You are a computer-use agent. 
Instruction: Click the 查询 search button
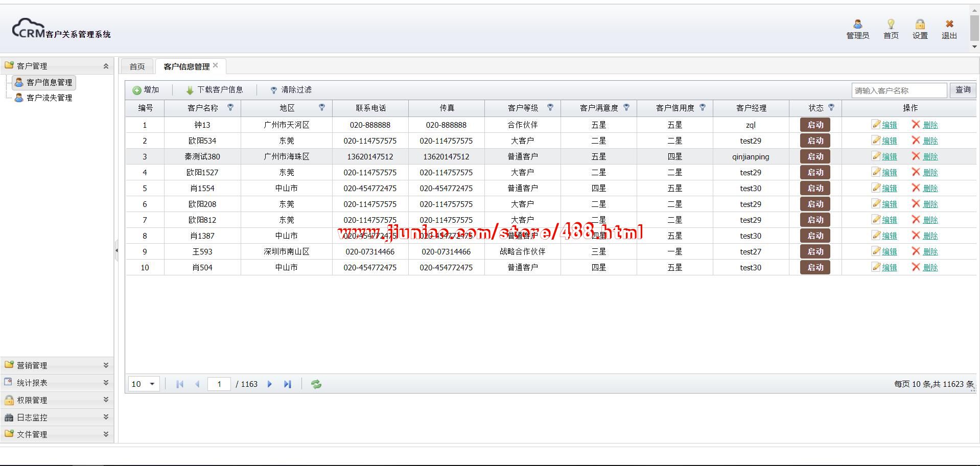tap(963, 90)
